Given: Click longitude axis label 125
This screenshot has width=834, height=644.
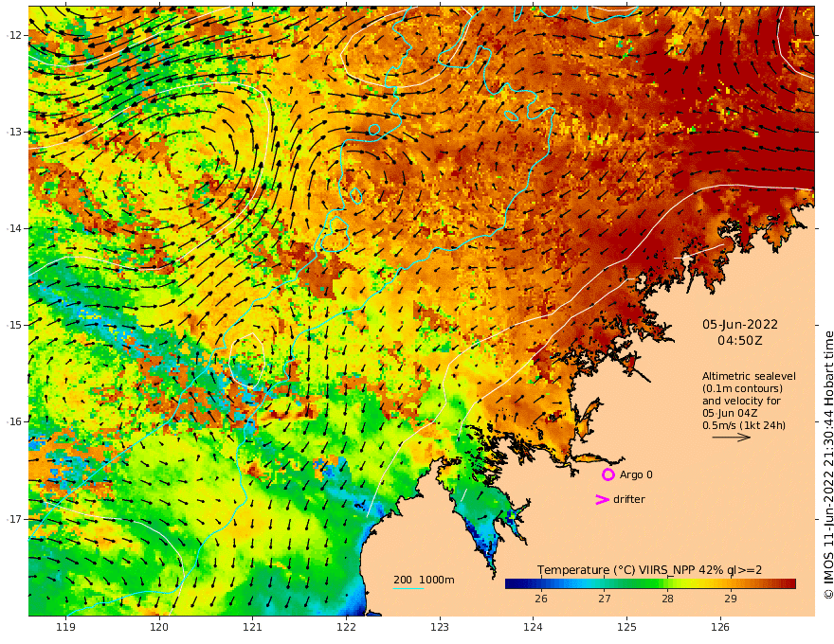Looking at the screenshot, I should pos(626,627).
